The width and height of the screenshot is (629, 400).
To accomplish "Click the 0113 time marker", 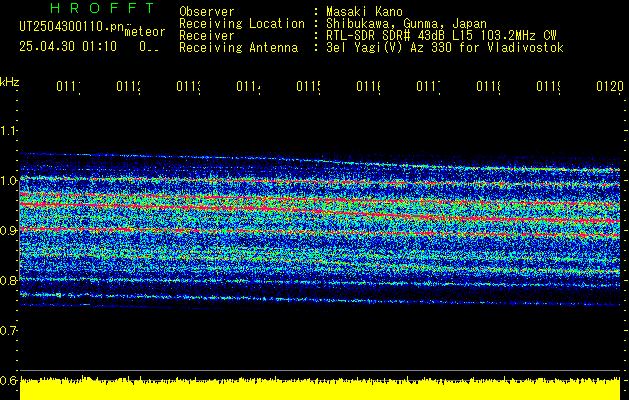I will (x=189, y=86).
